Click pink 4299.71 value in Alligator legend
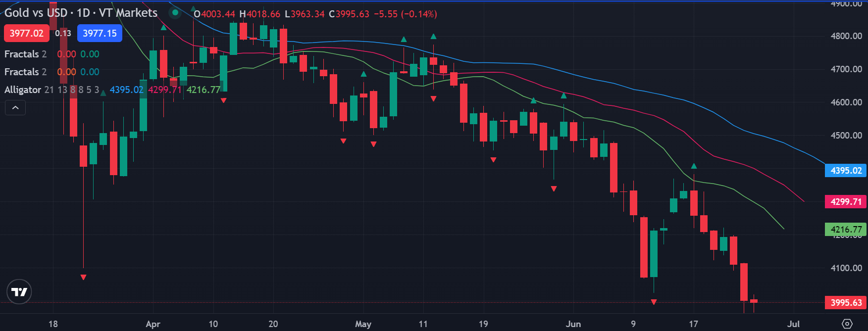 coord(165,90)
